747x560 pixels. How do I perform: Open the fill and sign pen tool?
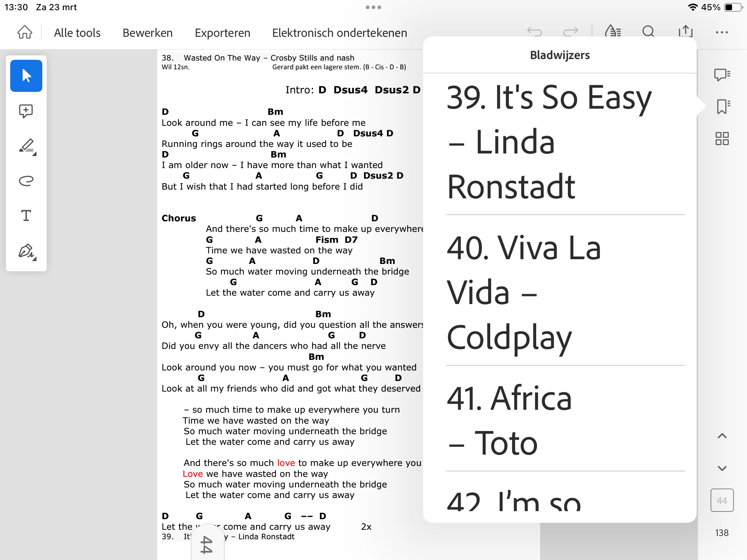[x=27, y=252]
